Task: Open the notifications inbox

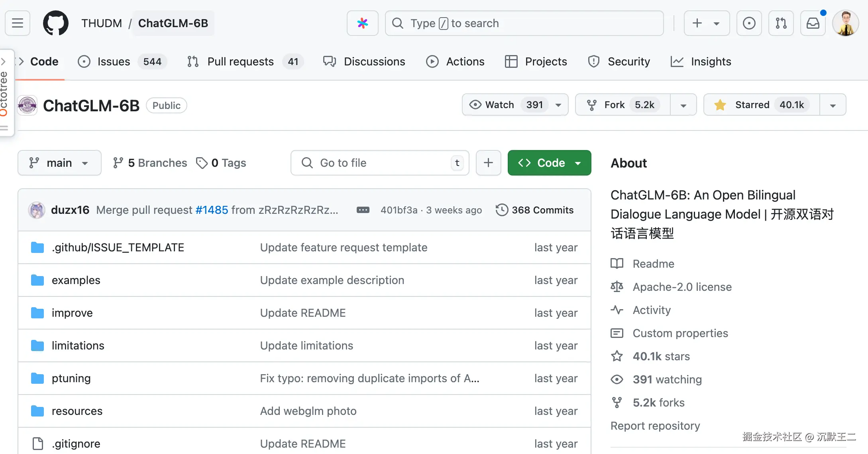Action: 813,23
